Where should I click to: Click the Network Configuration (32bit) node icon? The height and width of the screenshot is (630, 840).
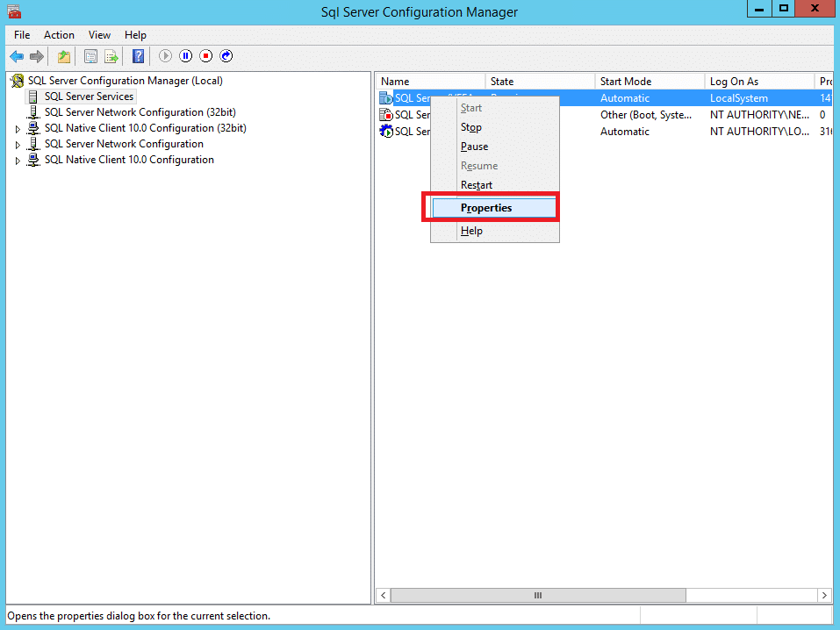(x=33, y=112)
